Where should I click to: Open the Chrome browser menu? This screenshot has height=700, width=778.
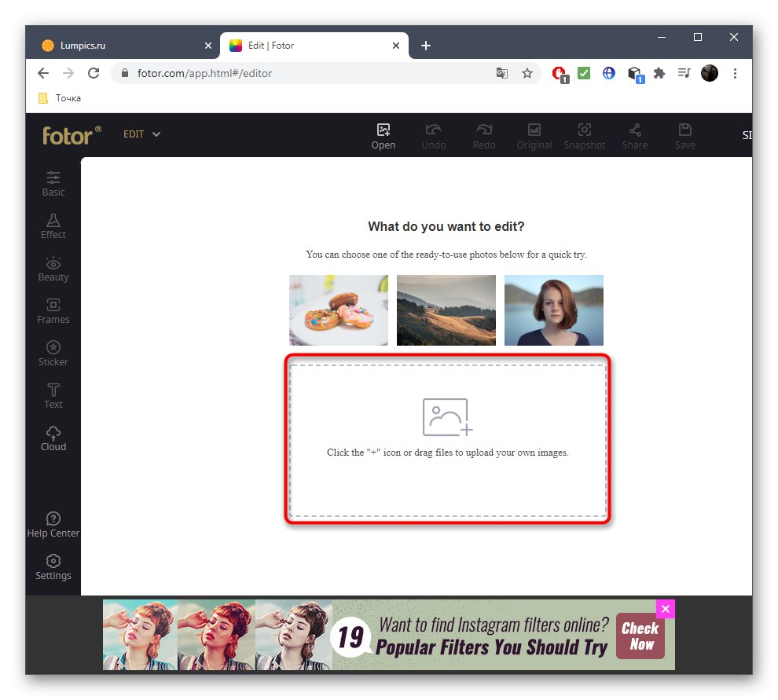pos(735,72)
